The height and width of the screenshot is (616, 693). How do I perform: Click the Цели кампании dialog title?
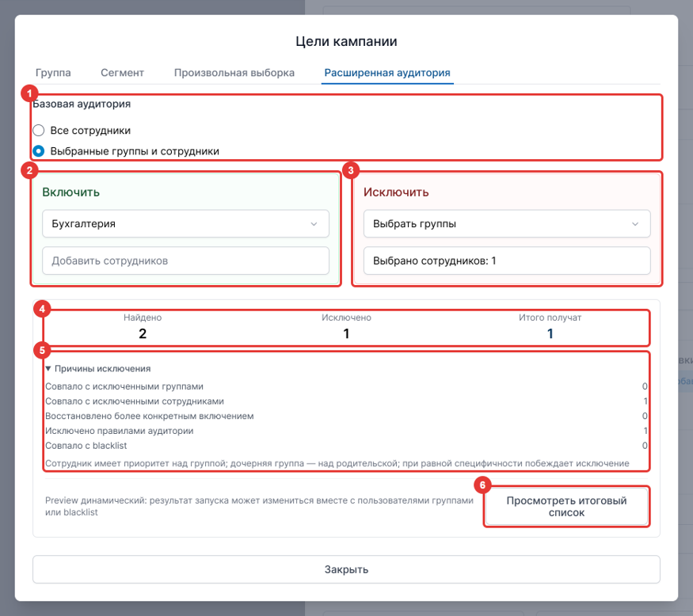[x=347, y=41]
